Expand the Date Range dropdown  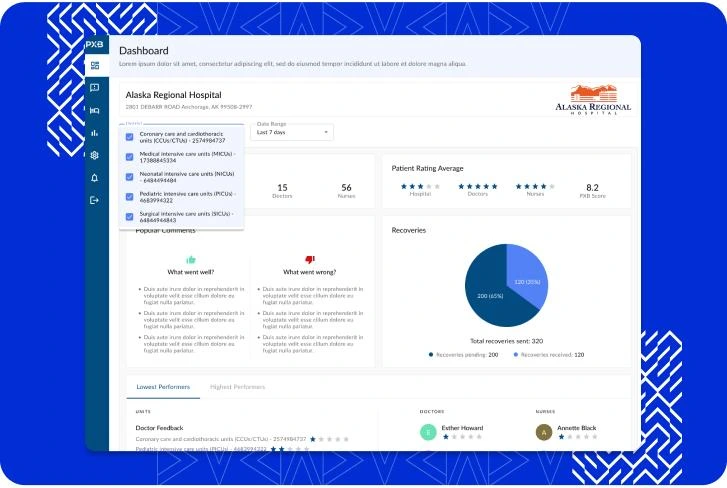pos(293,132)
